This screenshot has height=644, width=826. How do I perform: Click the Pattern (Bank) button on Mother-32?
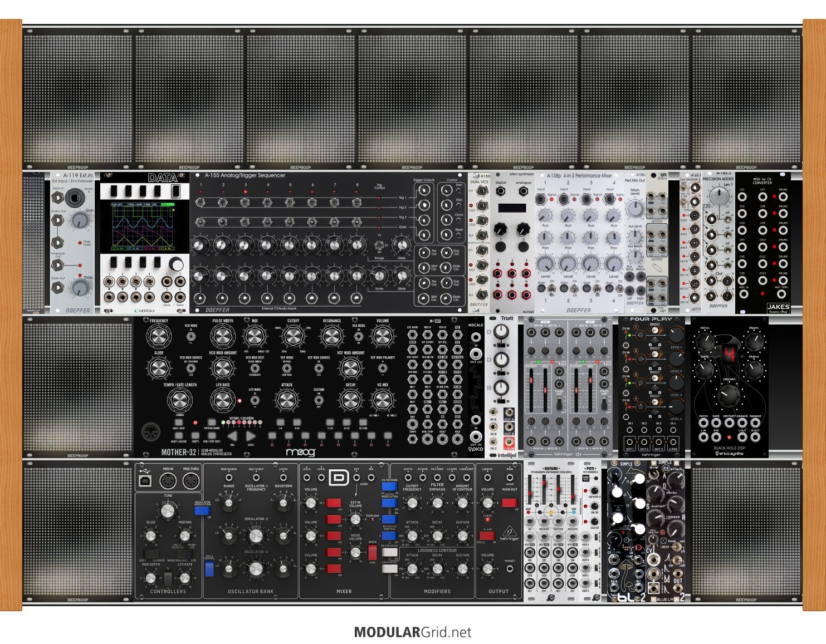(x=212, y=423)
